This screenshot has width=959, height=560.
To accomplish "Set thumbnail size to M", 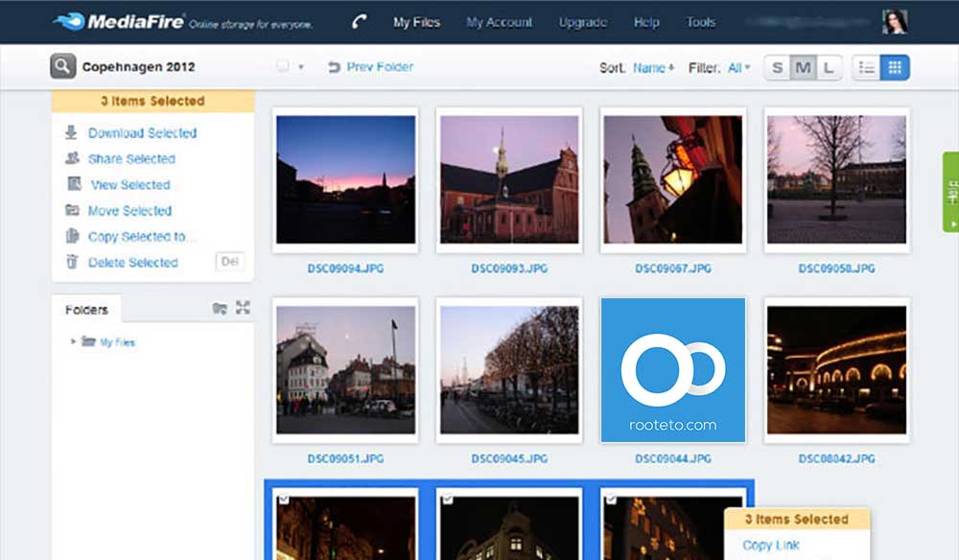I will (x=803, y=67).
